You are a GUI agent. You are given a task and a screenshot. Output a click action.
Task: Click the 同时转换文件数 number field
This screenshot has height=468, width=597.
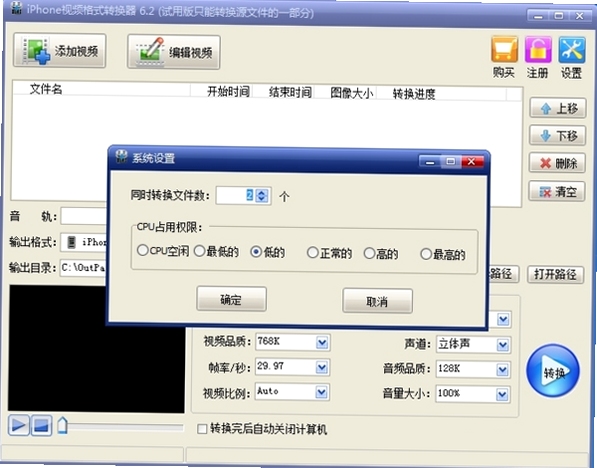click(x=236, y=195)
